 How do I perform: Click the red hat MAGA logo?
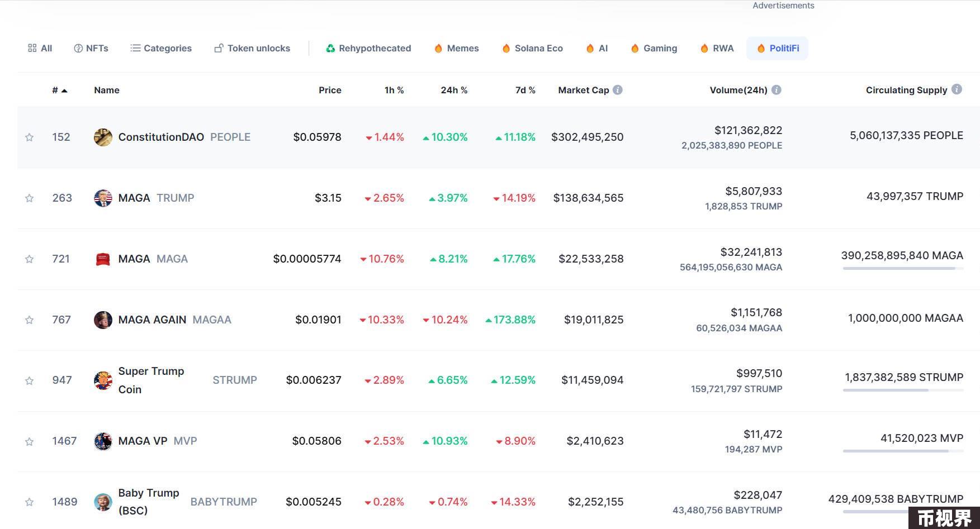click(x=103, y=259)
